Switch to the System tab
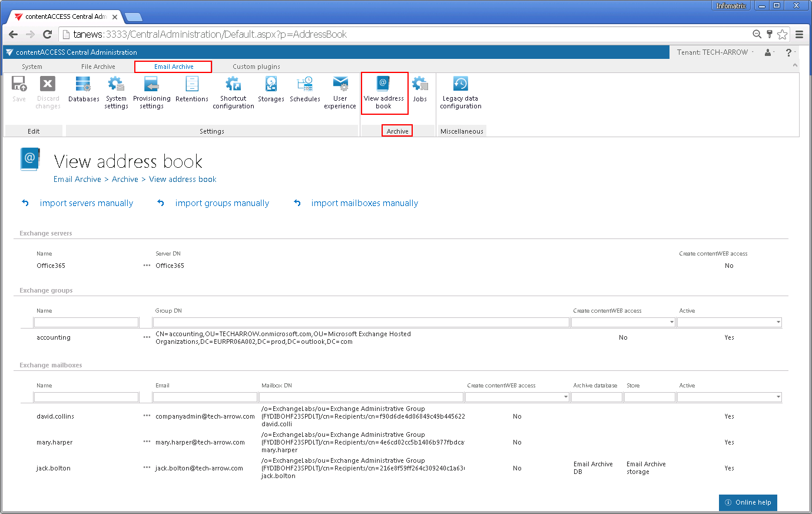 [32, 67]
